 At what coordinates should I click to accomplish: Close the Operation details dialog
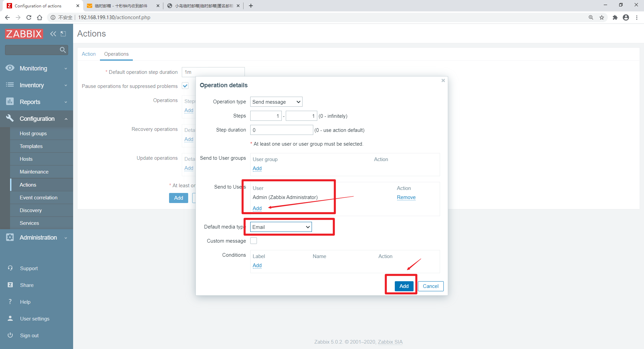443,81
